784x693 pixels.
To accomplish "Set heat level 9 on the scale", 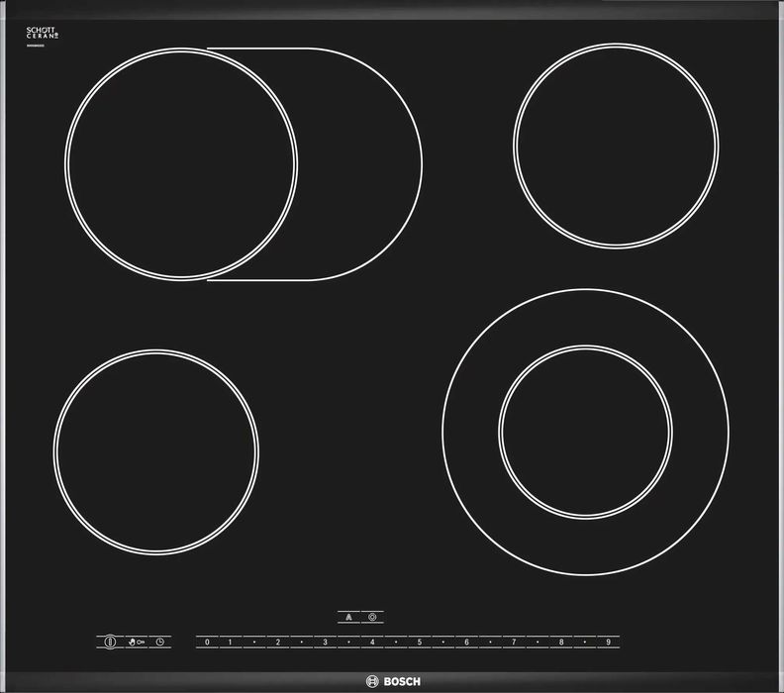I will pos(609,642).
